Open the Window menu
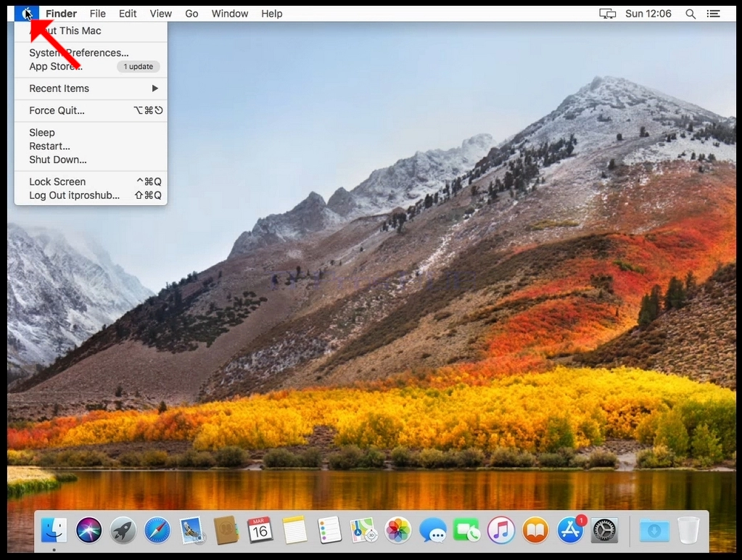742x560 pixels. pos(229,14)
